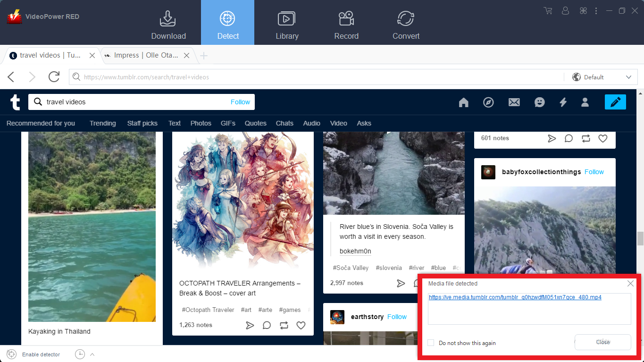Open Tumblr explore compass icon
The height and width of the screenshot is (362, 644).
488,102
